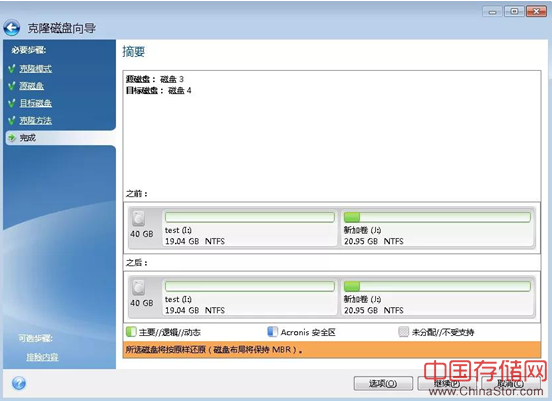Viewport: 552px width, 401px height.
Task: Click the green checkmark beside 克隆模式
Action: (x=12, y=68)
